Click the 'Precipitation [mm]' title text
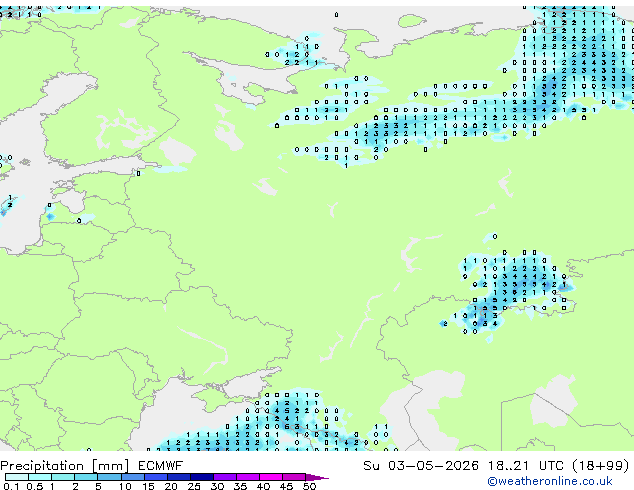 click(65, 466)
